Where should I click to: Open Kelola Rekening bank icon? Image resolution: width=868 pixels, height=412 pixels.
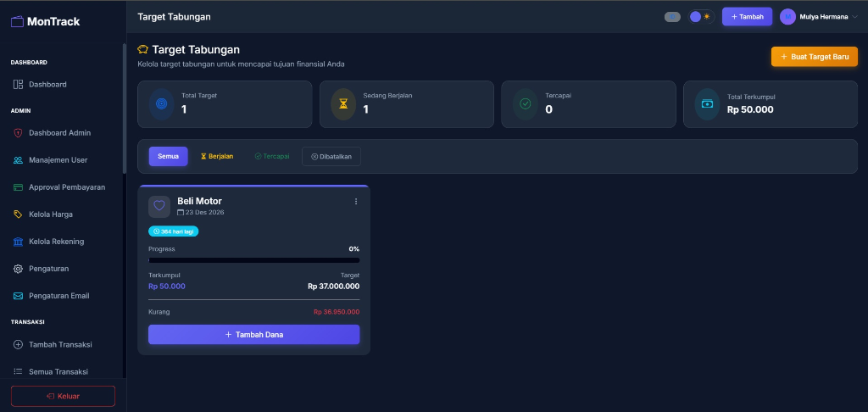click(x=18, y=242)
